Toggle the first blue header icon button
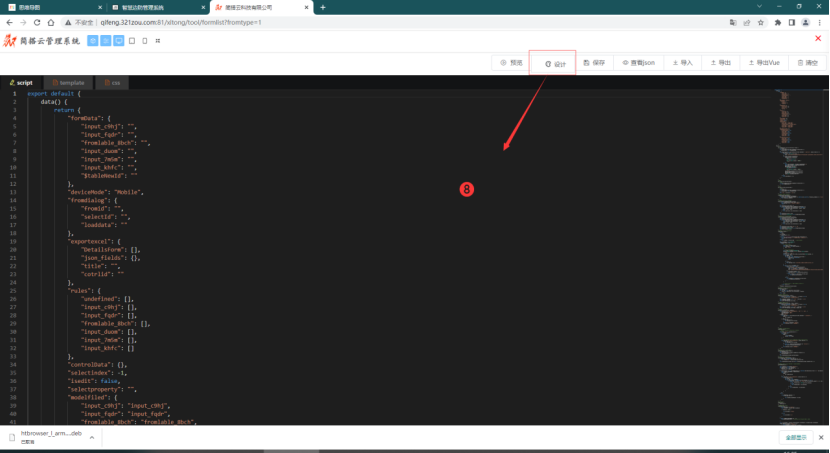The image size is (830, 453). [93, 41]
